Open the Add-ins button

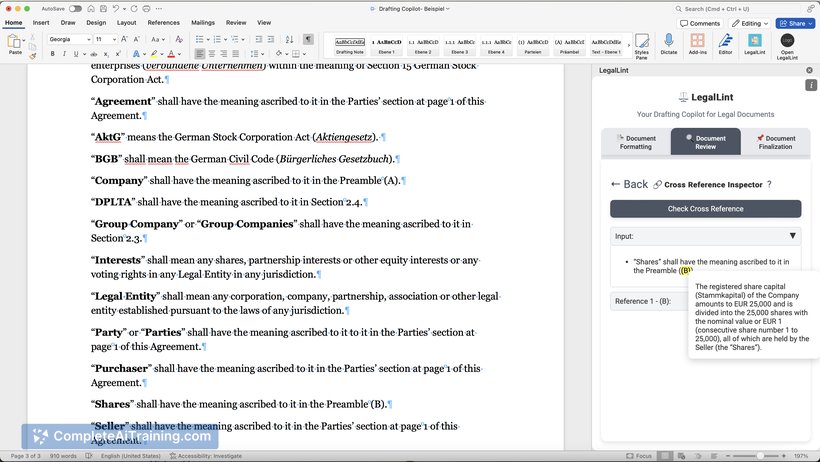(x=697, y=44)
